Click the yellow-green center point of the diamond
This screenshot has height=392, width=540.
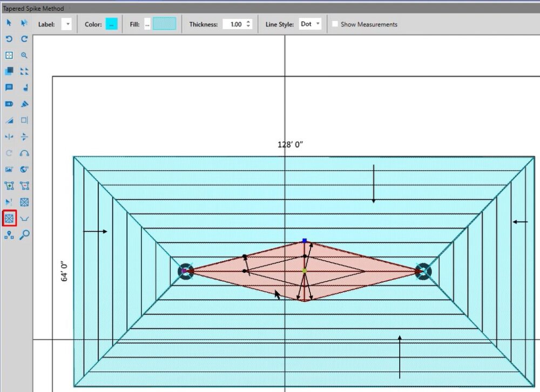point(304,271)
